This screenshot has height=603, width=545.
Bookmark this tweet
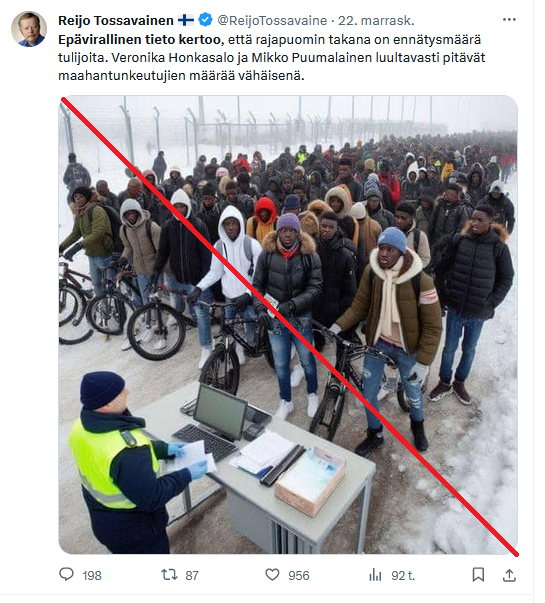point(478,575)
